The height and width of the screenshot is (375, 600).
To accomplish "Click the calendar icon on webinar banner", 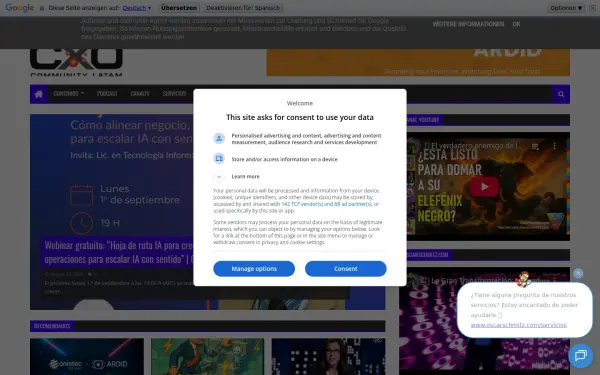I will point(82,195).
